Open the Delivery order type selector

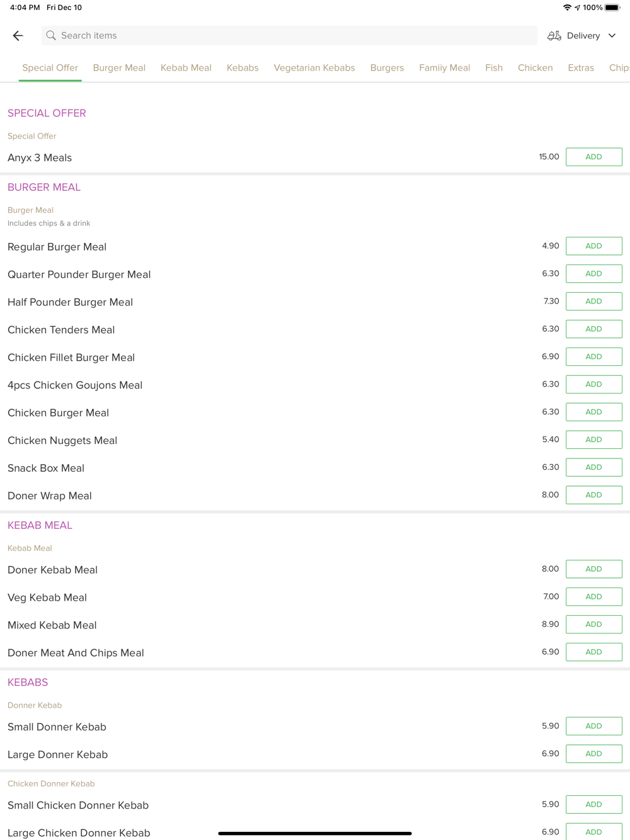pos(581,36)
